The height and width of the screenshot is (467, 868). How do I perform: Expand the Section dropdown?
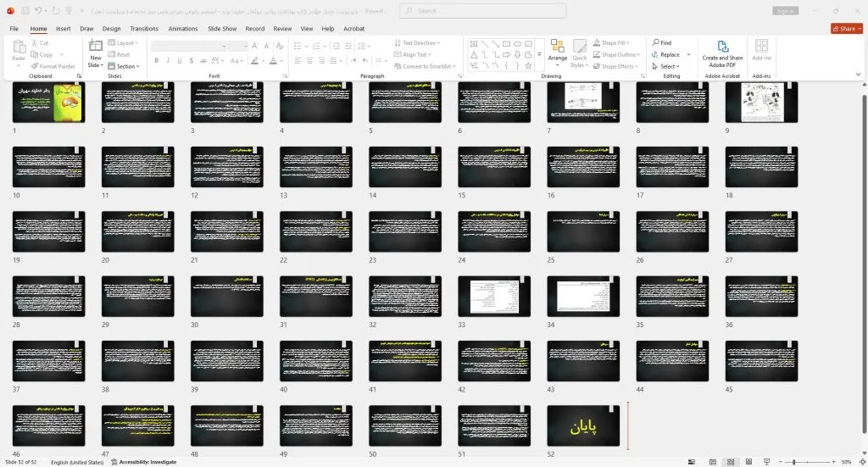pyautogui.click(x=124, y=66)
